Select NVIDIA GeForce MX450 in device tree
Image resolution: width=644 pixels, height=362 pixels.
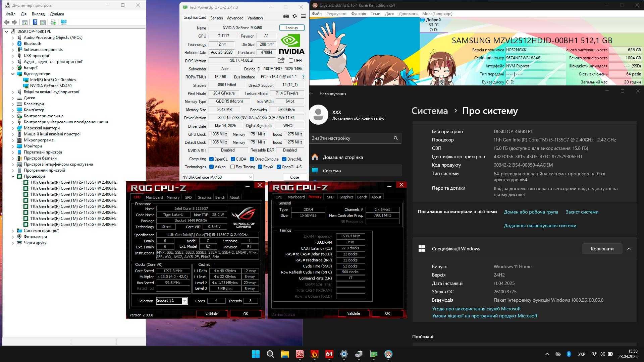click(51, 86)
